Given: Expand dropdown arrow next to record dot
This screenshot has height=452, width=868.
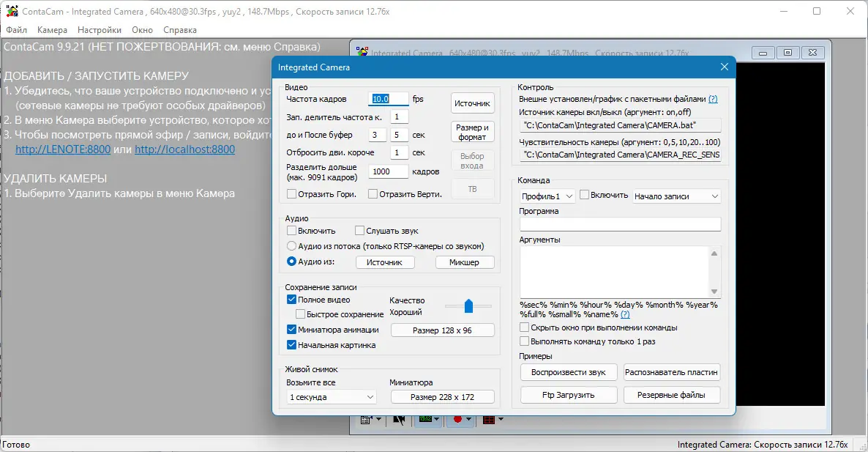Looking at the screenshot, I should pyautogui.click(x=468, y=419).
